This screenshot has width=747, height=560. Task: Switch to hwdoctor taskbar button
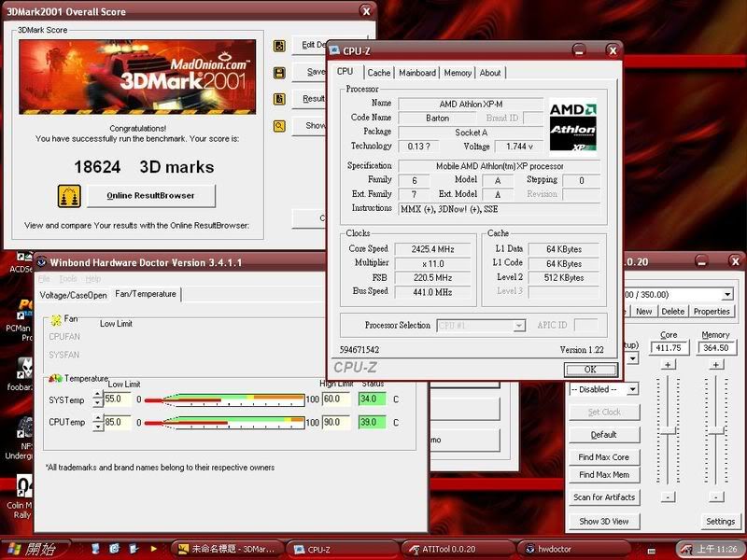point(572,549)
